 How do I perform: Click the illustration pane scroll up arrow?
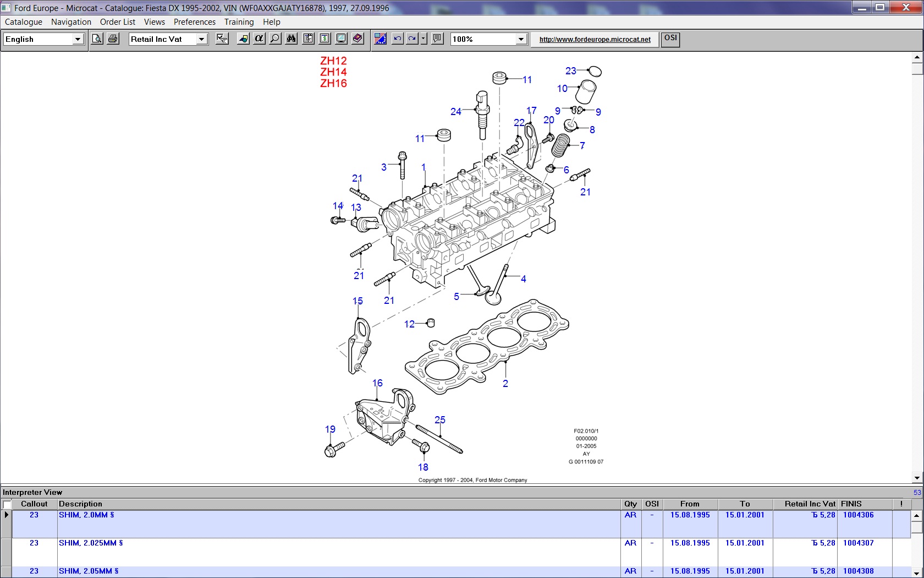coord(917,57)
